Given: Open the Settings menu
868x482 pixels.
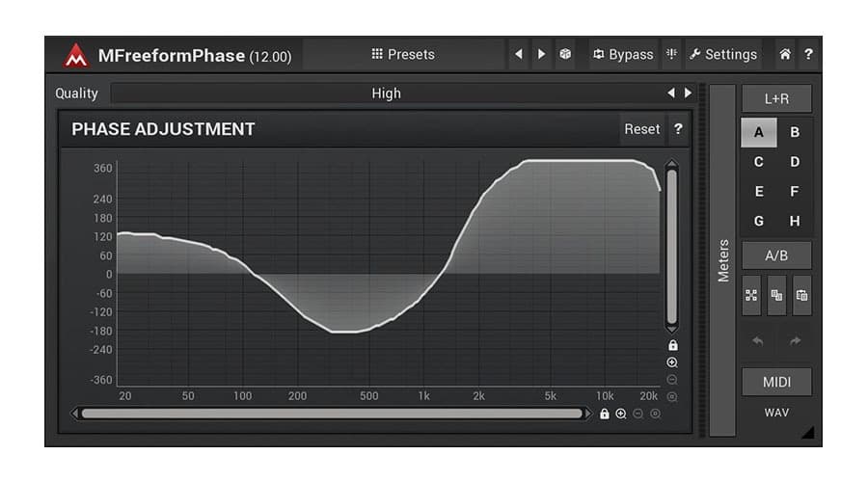Looking at the screenshot, I should tap(723, 54).
